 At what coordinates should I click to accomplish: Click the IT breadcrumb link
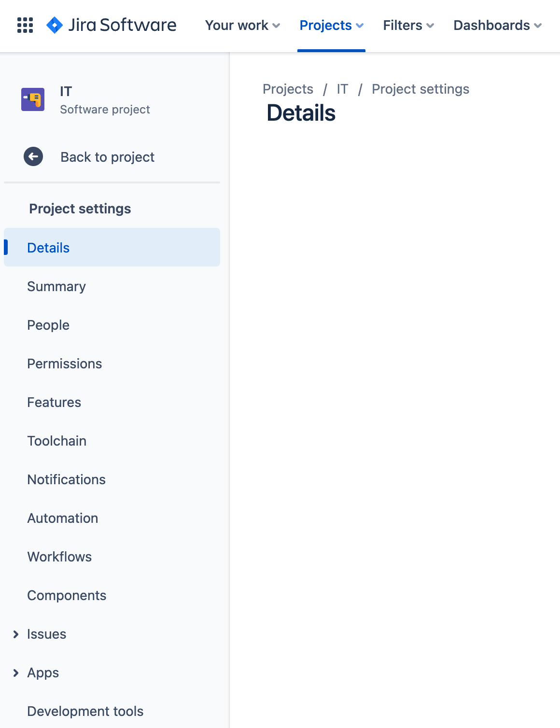pos(342,89)
